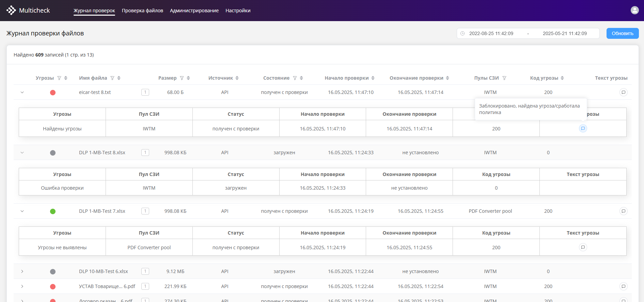Click the 221.99 КБ size value
This screenshot has width=644, height=302.
tap(175, 286)
